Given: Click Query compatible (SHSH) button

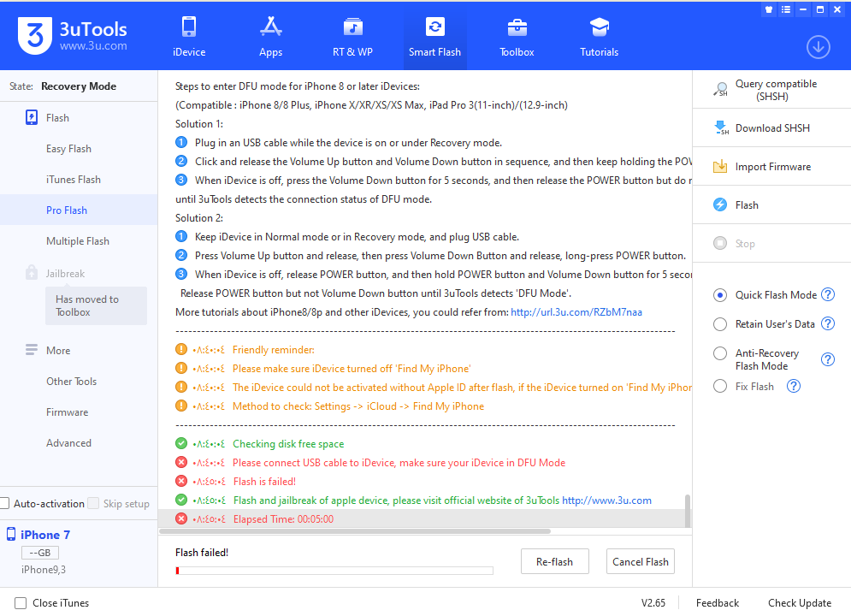Looking at the screenshot, I should pos(771,90).
